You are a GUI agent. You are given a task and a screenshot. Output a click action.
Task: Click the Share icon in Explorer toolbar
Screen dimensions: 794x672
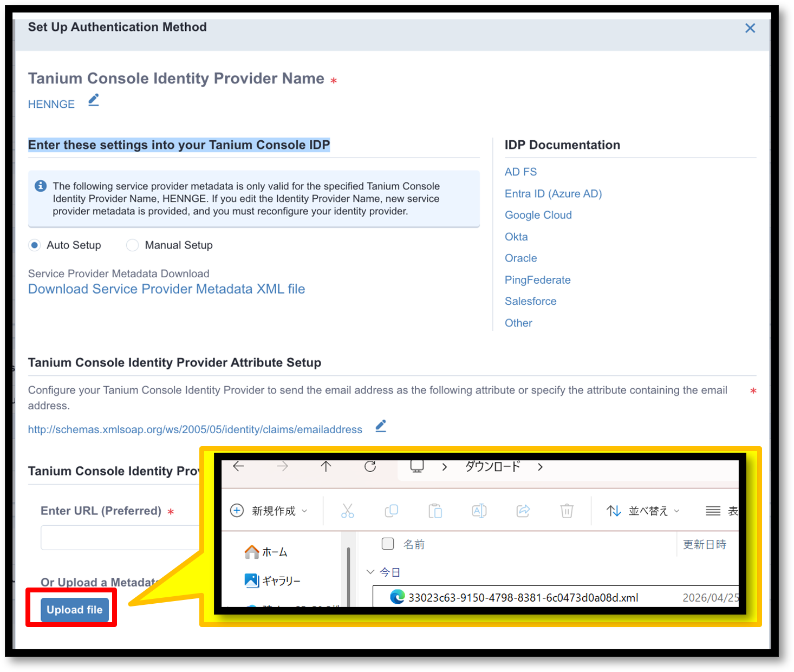tap(523, 511)
